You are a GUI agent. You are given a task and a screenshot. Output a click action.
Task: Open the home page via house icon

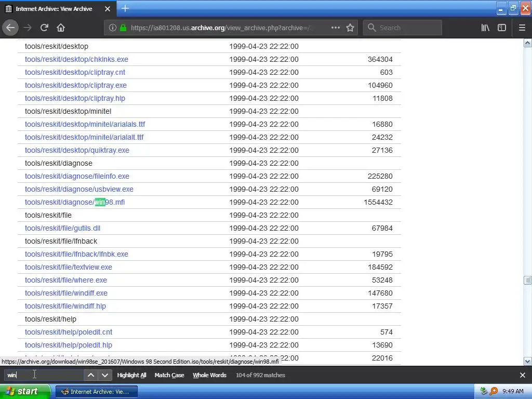point(61,28)
